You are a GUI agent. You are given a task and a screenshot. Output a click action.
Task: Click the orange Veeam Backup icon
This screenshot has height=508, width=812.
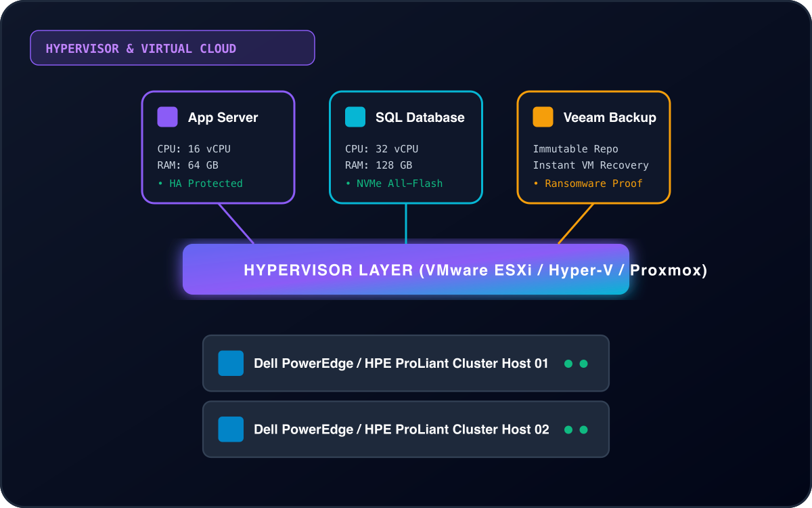point(543,117)
